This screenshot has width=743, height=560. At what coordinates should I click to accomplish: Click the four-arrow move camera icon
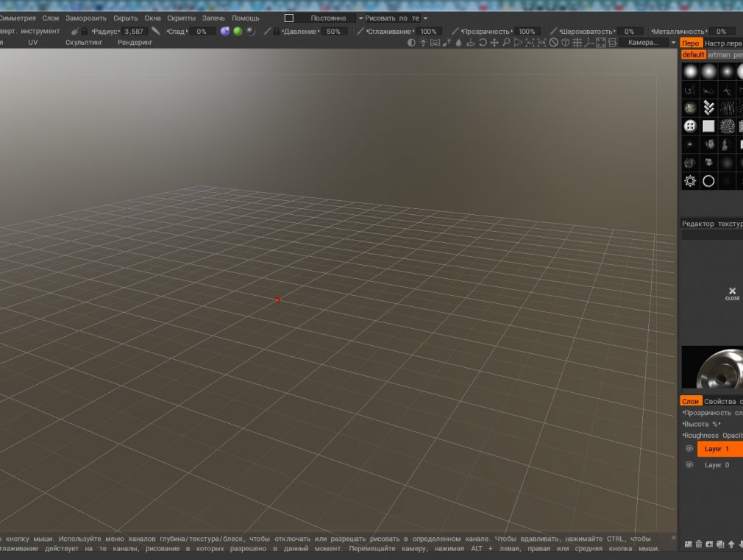tap(494, 43)
